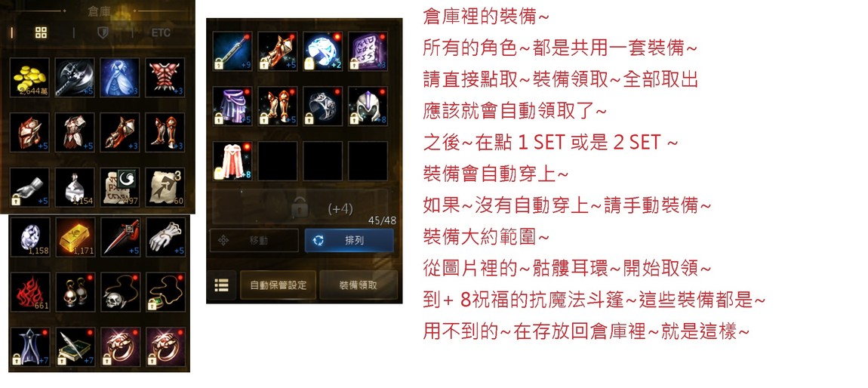Click the 排列 sort button
868x388 pixels.
coord(349,241)
